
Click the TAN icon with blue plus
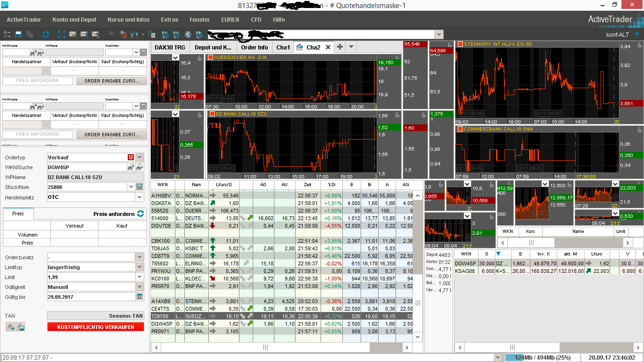(10, 327)
